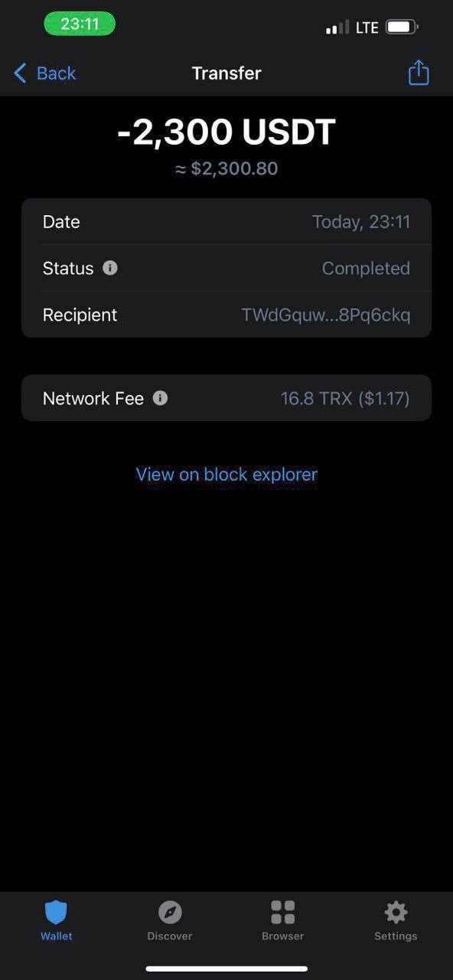Tap the 16.8 TRX network fee value
This screenshot has width=453, height=980.
point(345,398)
